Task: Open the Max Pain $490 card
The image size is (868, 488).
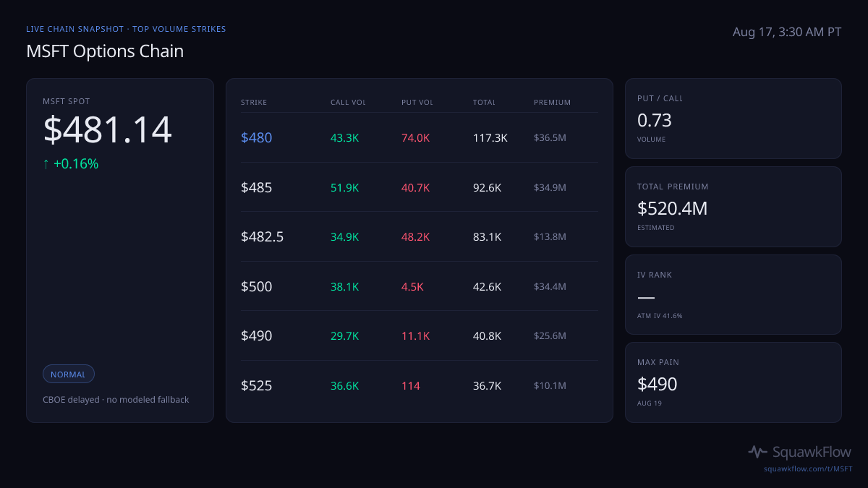Action: tap(733, 382)
